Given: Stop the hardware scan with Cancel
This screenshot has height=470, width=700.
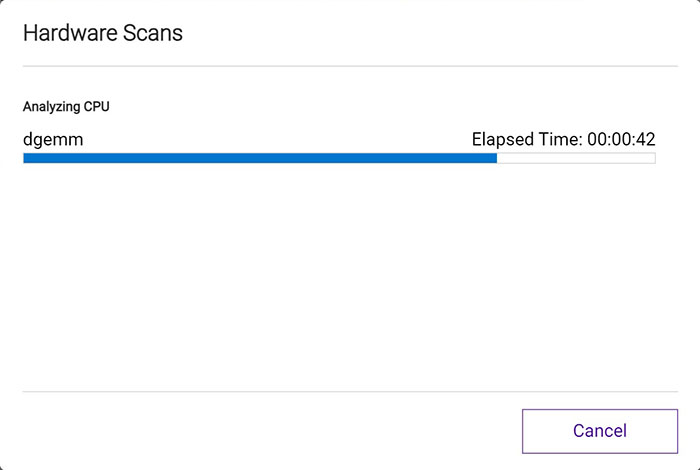Looking at the screenshot, I should click(x=599, y=431).
